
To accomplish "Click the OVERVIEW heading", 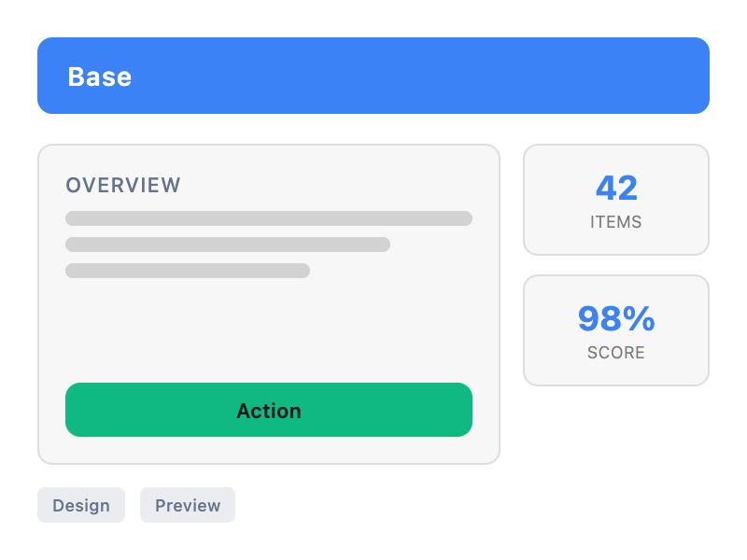I will [123, 185].
